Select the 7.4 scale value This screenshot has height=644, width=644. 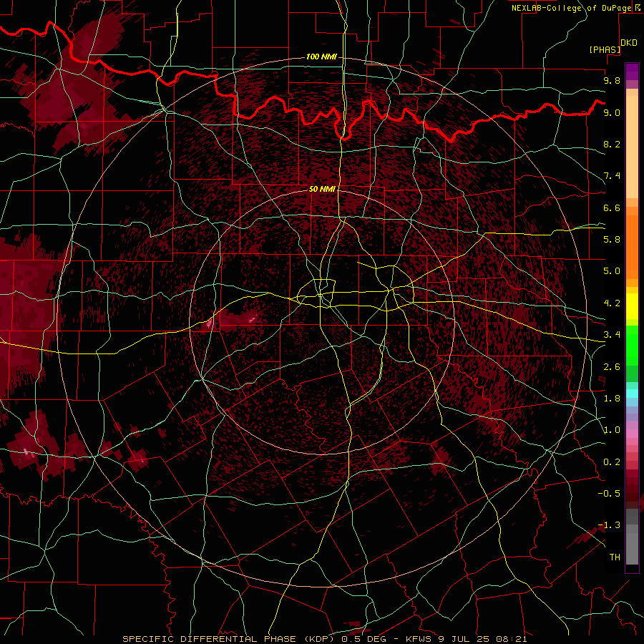pos(612,176)
